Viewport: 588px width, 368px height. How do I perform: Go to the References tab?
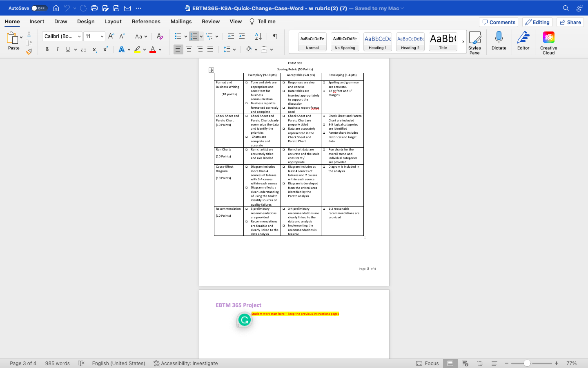146,22
